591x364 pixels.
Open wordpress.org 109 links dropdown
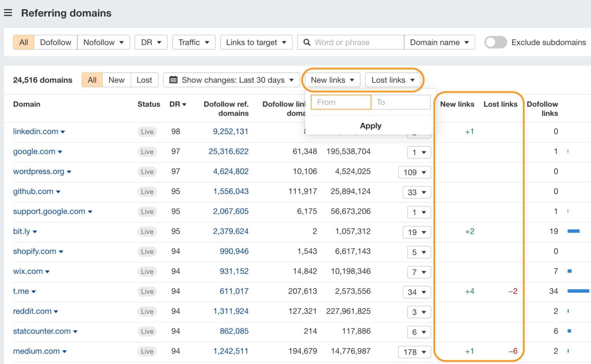414,172
